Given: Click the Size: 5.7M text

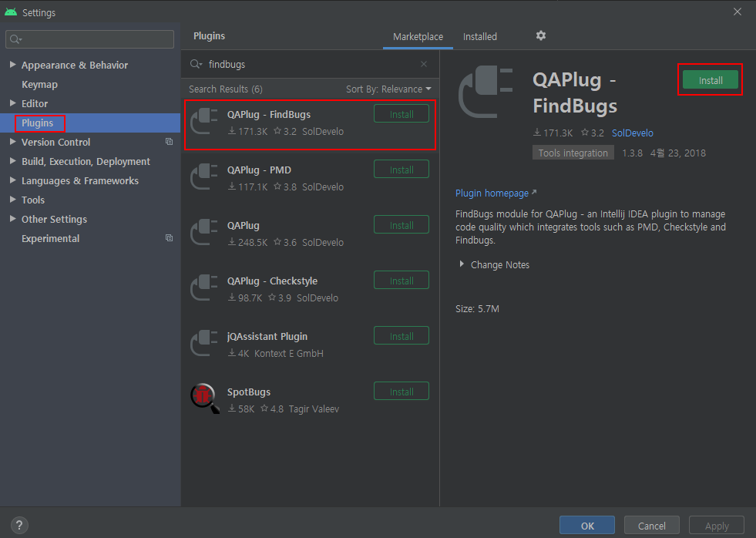Looking at the screenshot, I should pyautogui.click(x=477, y=308).
